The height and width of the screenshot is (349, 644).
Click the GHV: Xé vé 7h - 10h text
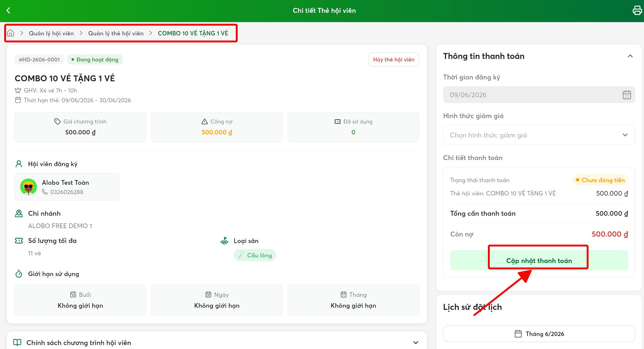(x=50, y=90)
